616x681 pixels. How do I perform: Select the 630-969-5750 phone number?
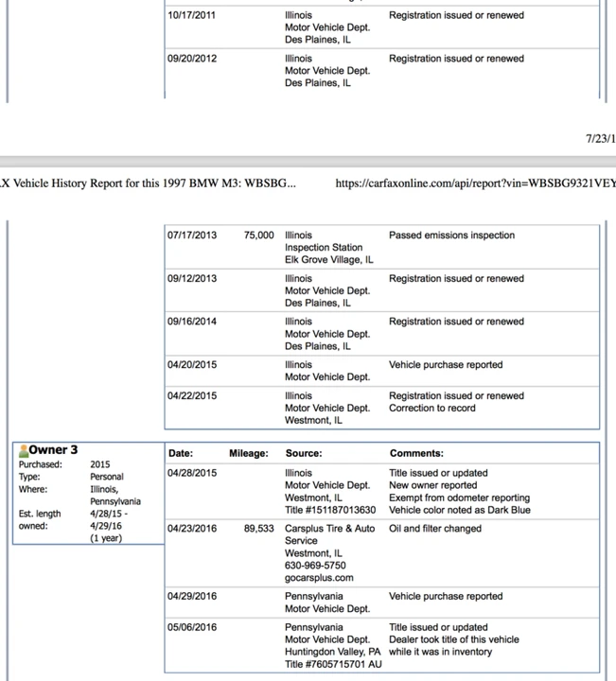point(315,566)
